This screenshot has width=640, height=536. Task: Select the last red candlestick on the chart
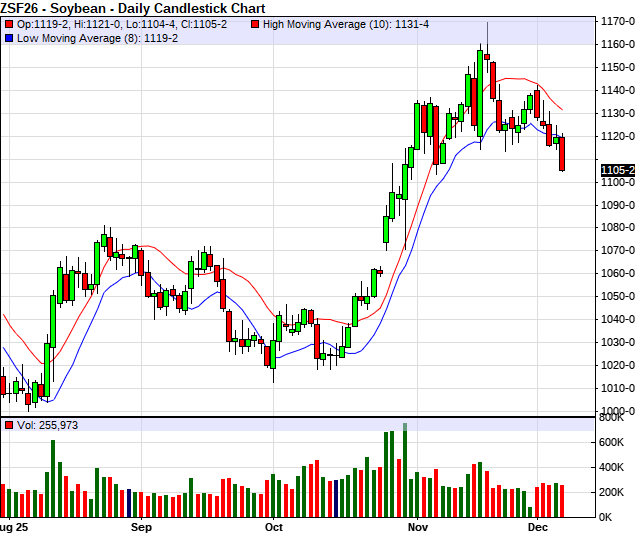(562, 153)
